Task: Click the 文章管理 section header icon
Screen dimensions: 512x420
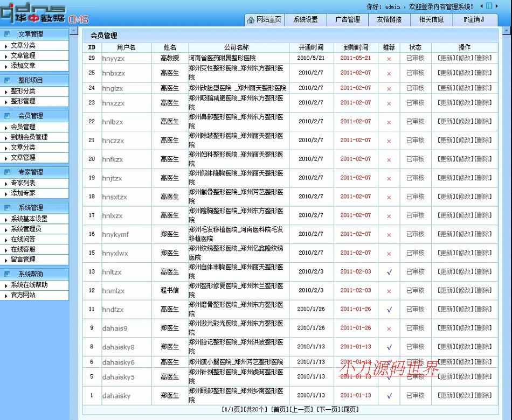Action: point(8,34)
